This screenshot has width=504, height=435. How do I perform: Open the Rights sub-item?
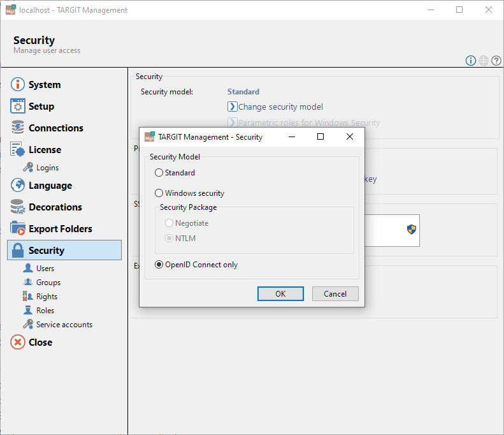47,297
